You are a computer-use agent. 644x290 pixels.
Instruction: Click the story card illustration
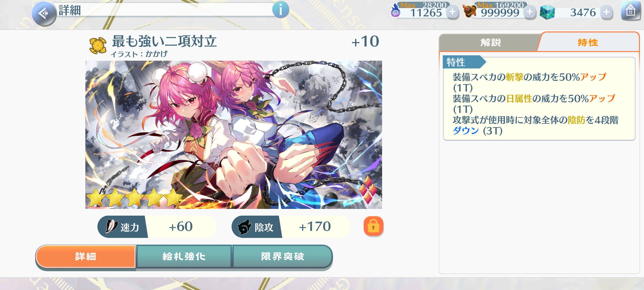click(x=234, y=135)
